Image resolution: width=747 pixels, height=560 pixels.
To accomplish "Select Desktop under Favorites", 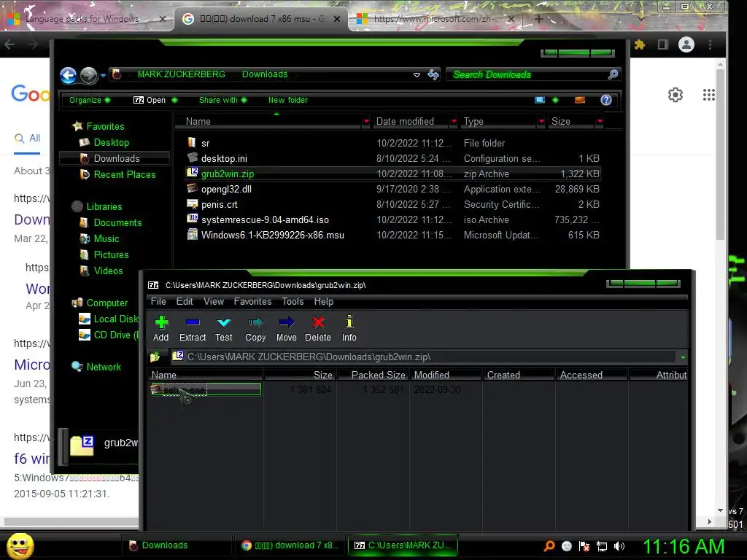I will [x=111, y=142].
